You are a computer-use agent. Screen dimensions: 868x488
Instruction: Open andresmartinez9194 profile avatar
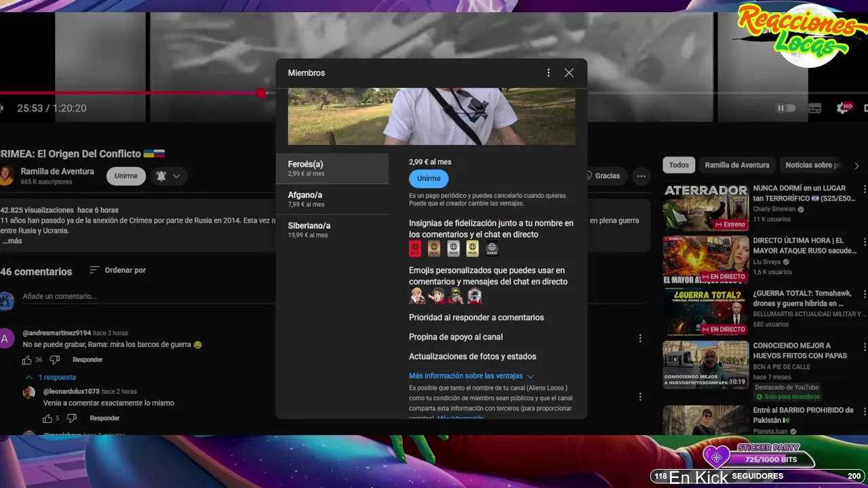[x=6, y=339]
